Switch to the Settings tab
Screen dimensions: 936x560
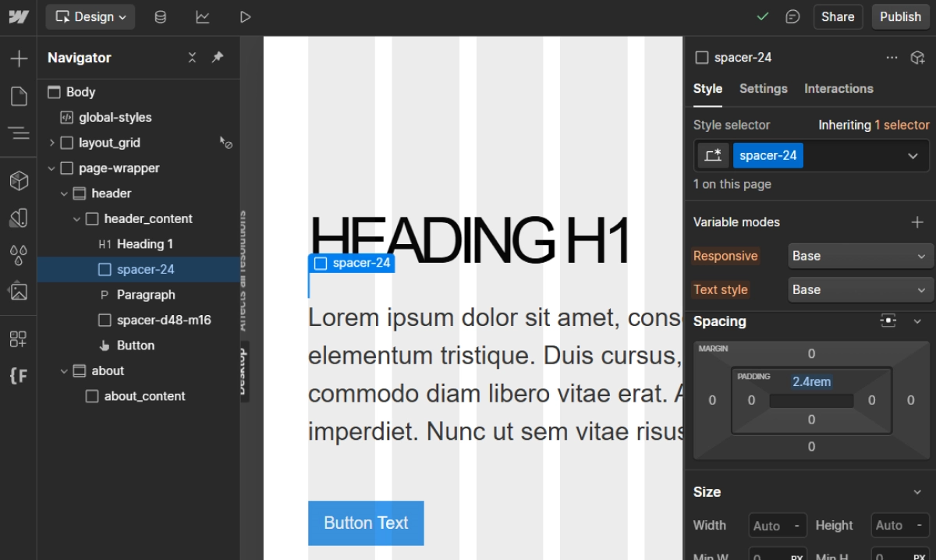pos(763,89)
